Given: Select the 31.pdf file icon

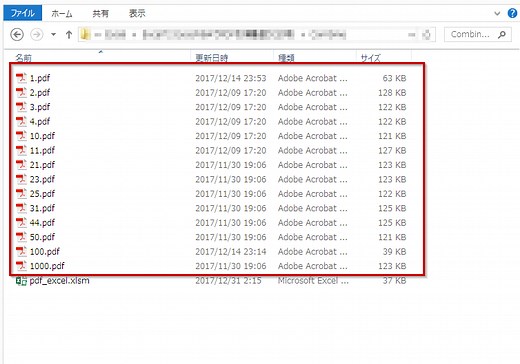Looking at the screenshot, I should 21,208.
